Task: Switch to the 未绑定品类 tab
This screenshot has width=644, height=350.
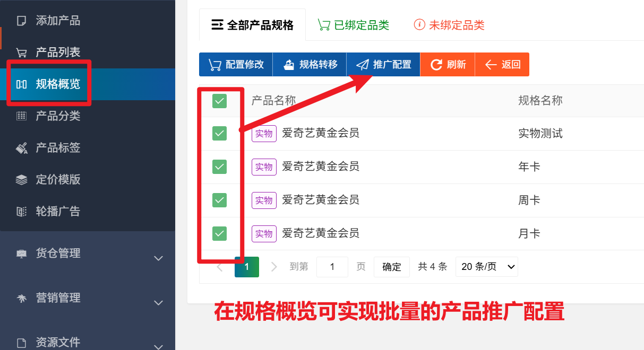Action: click(x=449, y=25)
